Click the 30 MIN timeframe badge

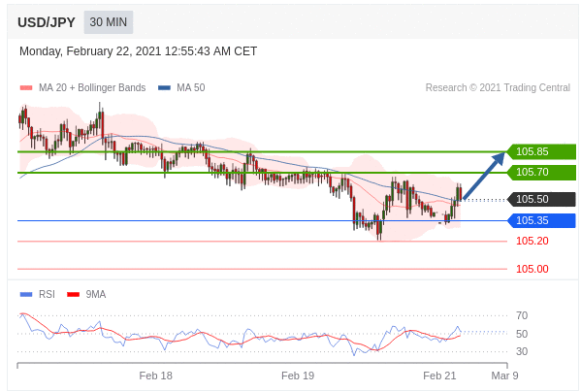(109, 22)
